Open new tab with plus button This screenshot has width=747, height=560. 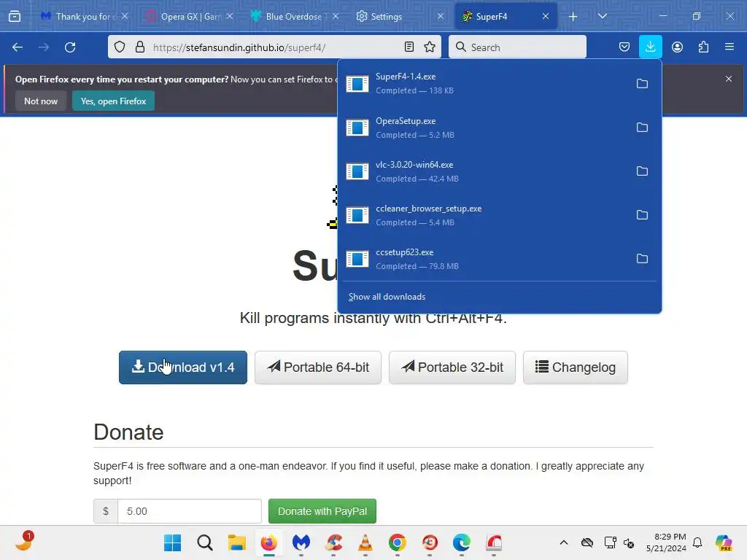[573, 17]
